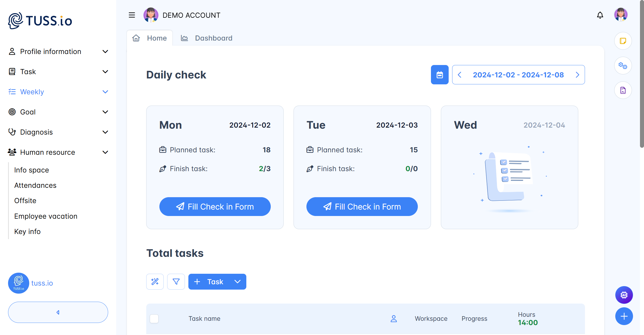The width and height of the screenshot is (644, 335).
Task: Switch to the Dashboard tab
Action: point(207,38)
